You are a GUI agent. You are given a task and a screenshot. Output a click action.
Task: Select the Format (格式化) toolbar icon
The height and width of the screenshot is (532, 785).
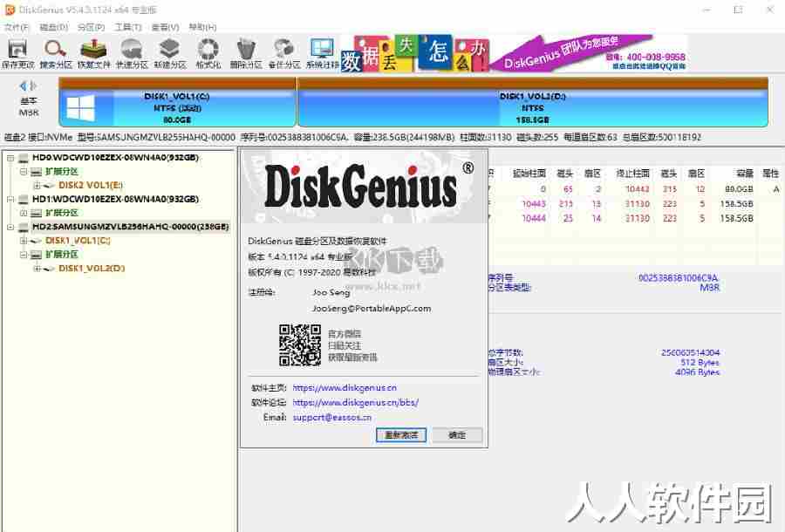[x=208, y=53]
